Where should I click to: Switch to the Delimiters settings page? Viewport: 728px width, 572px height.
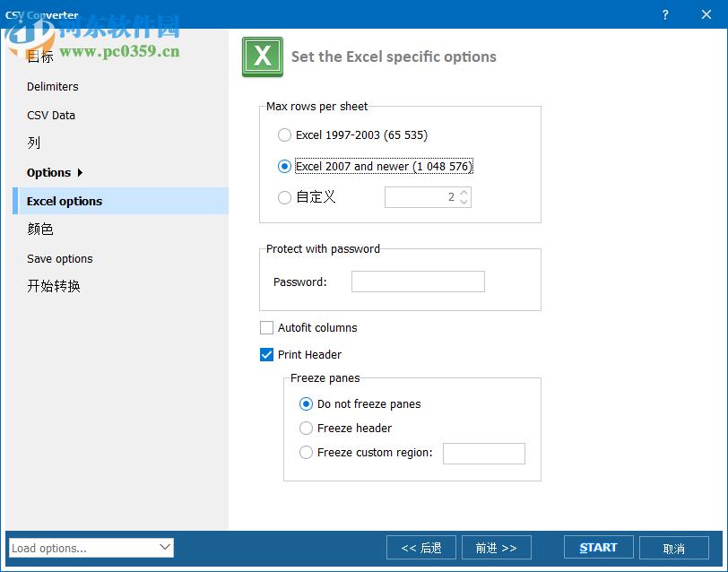tap(52, 86)
